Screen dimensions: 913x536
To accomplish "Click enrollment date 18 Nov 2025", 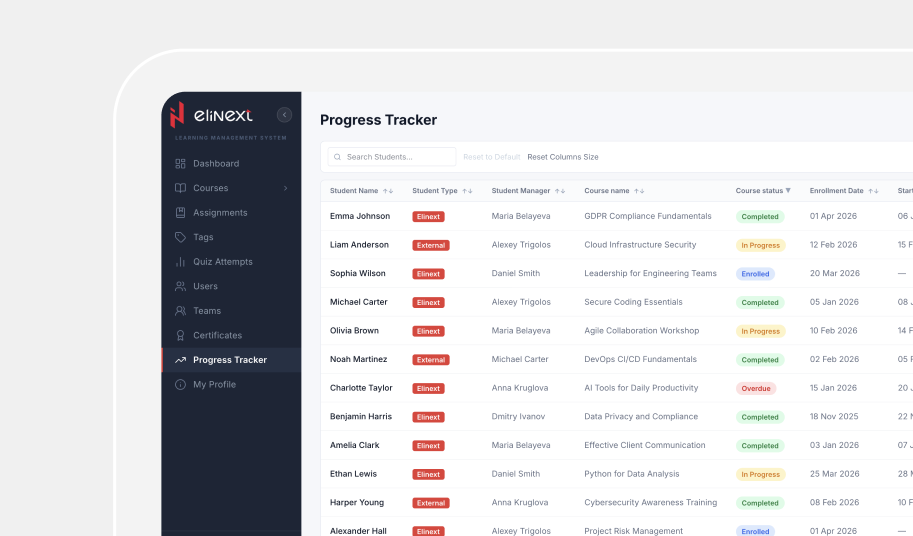I will [834, 417].
